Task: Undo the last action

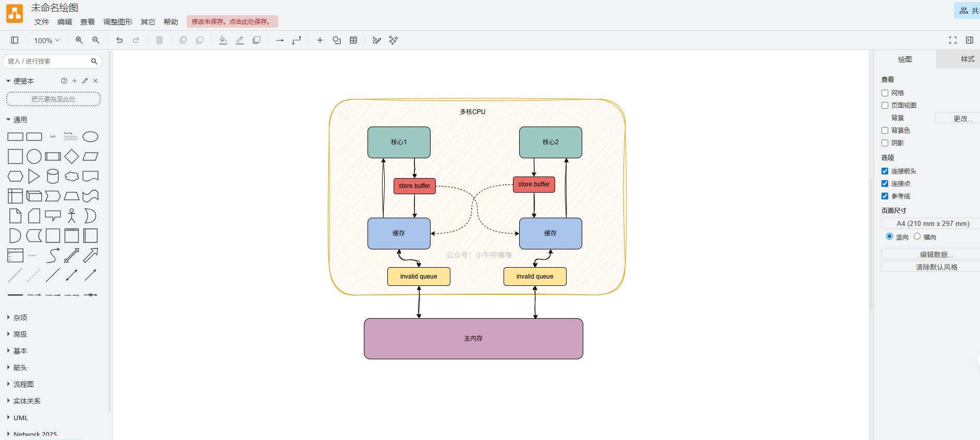Action: (x=119, y=40)
